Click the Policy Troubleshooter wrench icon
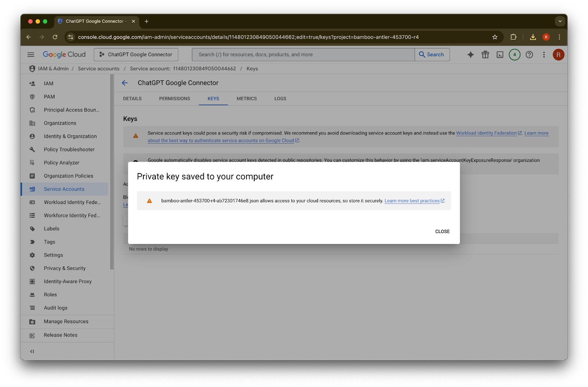The height and width of the screenshot is (387, 588). tap(32, 150)
